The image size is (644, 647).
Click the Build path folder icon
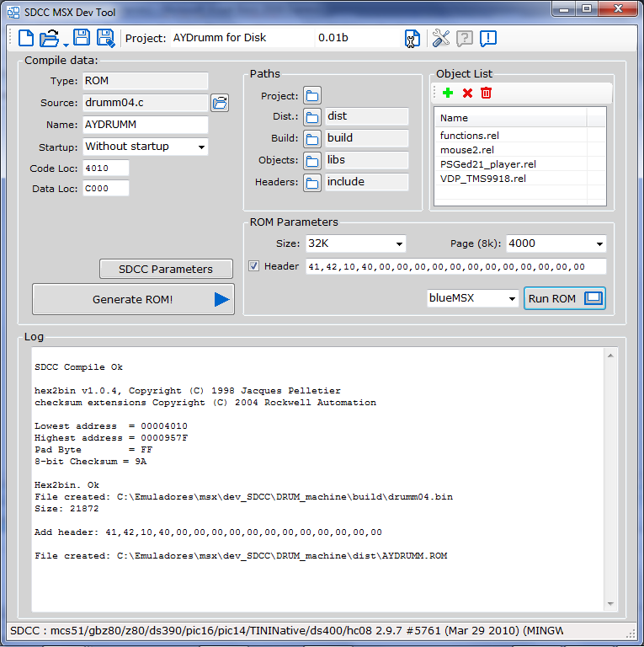(312, 139)
